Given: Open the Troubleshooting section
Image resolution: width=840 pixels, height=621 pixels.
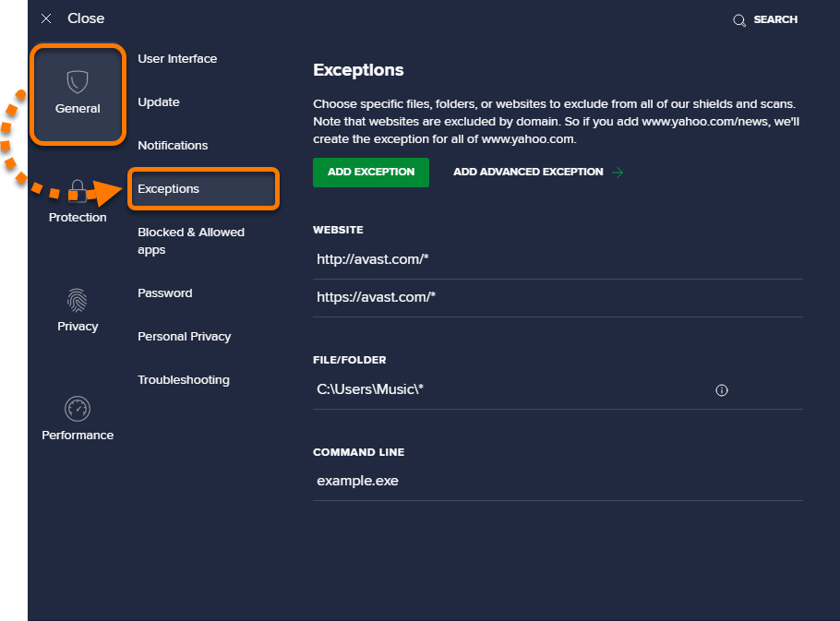Looking at the screenshot, I should click(x=184, y=380).
